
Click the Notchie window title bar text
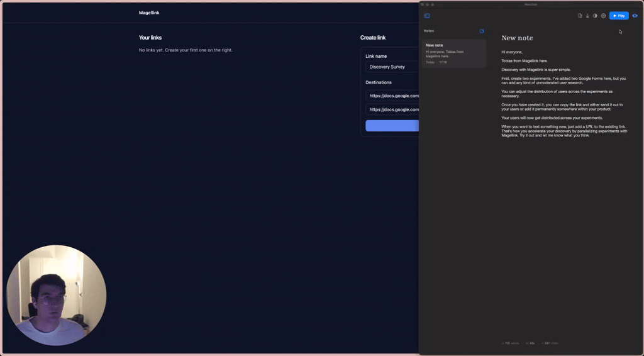[531, 4]
